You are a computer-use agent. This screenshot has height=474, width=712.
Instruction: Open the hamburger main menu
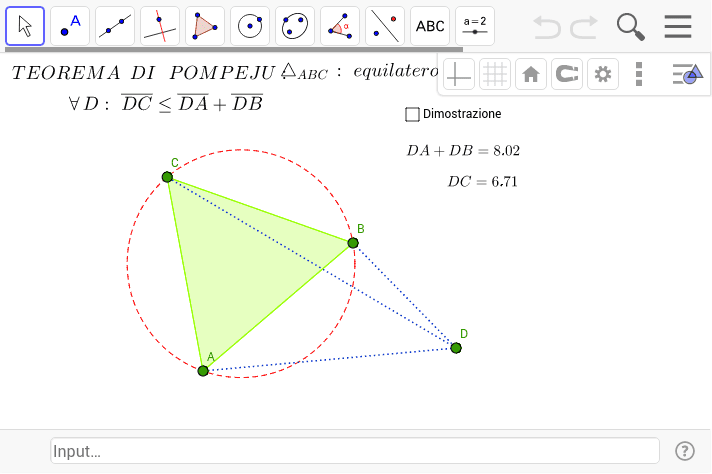(678, 26)
